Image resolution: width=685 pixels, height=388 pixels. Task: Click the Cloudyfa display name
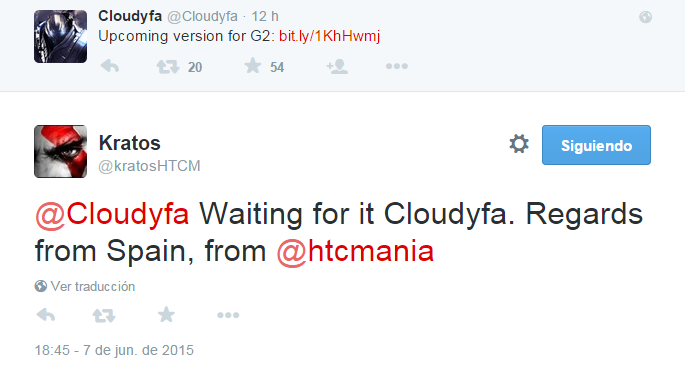(130, 16)
